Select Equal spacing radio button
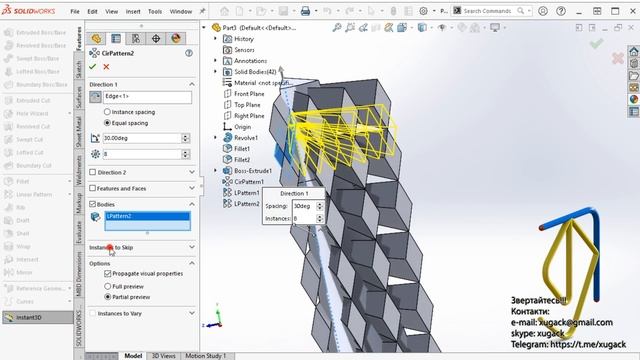 tap(107, 123)
